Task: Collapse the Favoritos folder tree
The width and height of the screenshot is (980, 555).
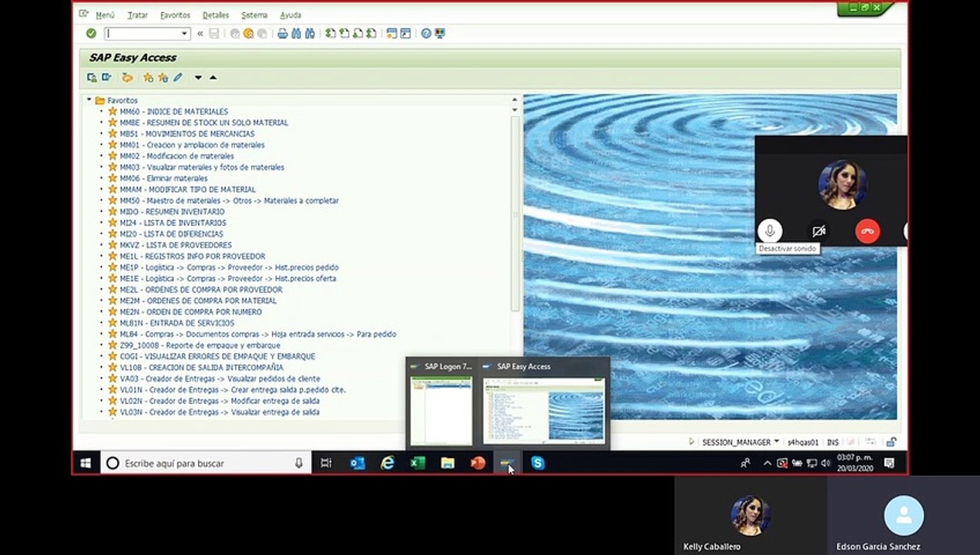Action: pyautogui.click(x=89, y=100)
